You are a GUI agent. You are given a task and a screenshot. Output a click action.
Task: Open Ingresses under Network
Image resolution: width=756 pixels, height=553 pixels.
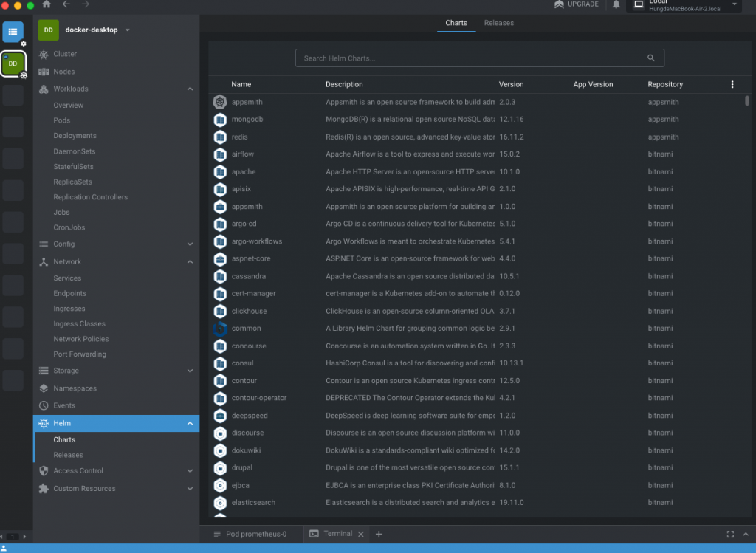click(69, 309)
